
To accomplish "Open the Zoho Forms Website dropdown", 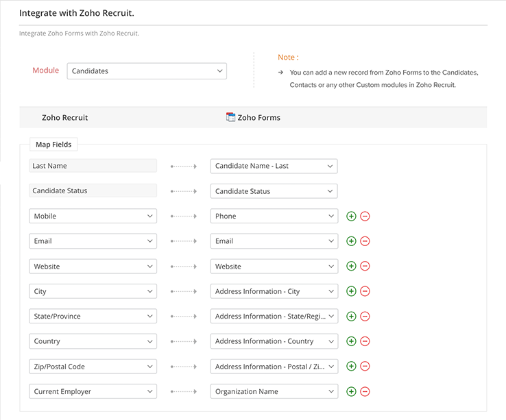I will (x=274, y=266).
